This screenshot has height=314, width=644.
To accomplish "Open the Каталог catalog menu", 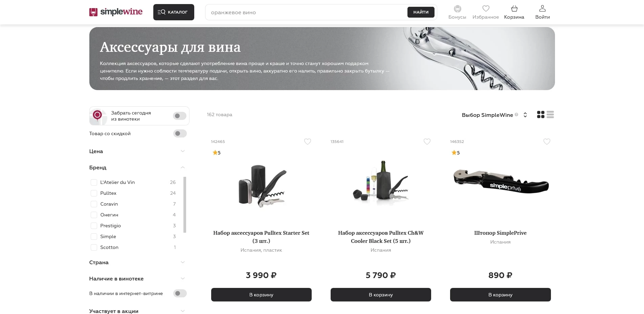I will point(174,12).
